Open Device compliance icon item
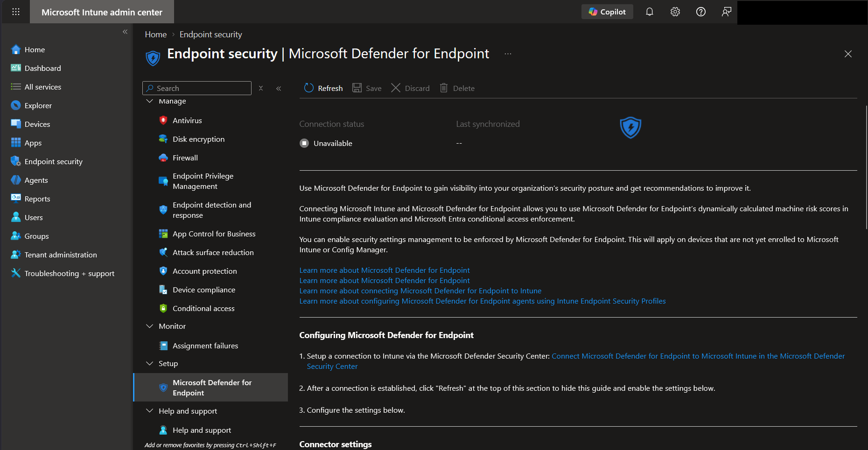 163,290
